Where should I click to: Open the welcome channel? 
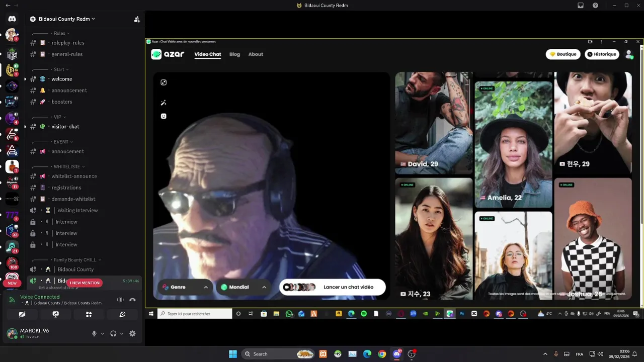(x=84, y=79)
